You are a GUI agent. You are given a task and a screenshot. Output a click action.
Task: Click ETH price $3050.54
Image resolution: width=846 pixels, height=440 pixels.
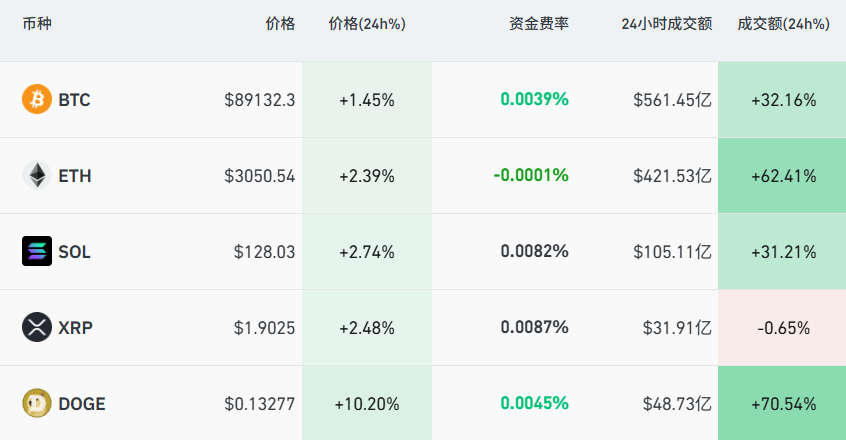click(x=259, y=176)
